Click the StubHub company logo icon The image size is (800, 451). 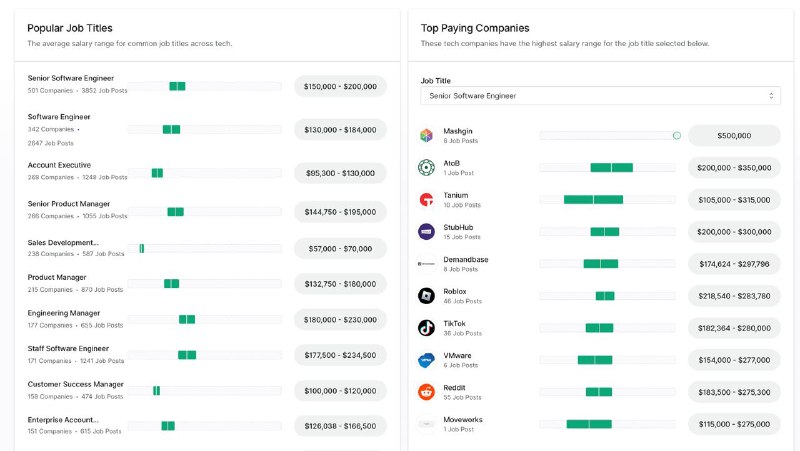pos(425,231)
